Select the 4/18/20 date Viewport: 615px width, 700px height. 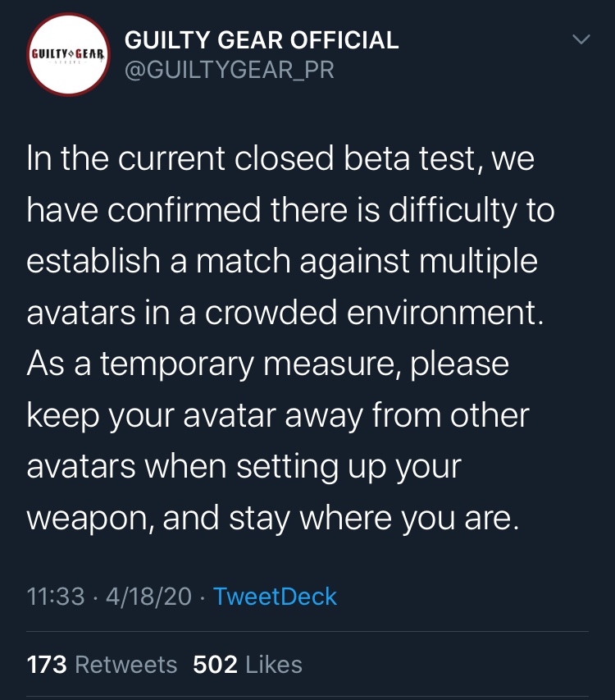point(148,597)
